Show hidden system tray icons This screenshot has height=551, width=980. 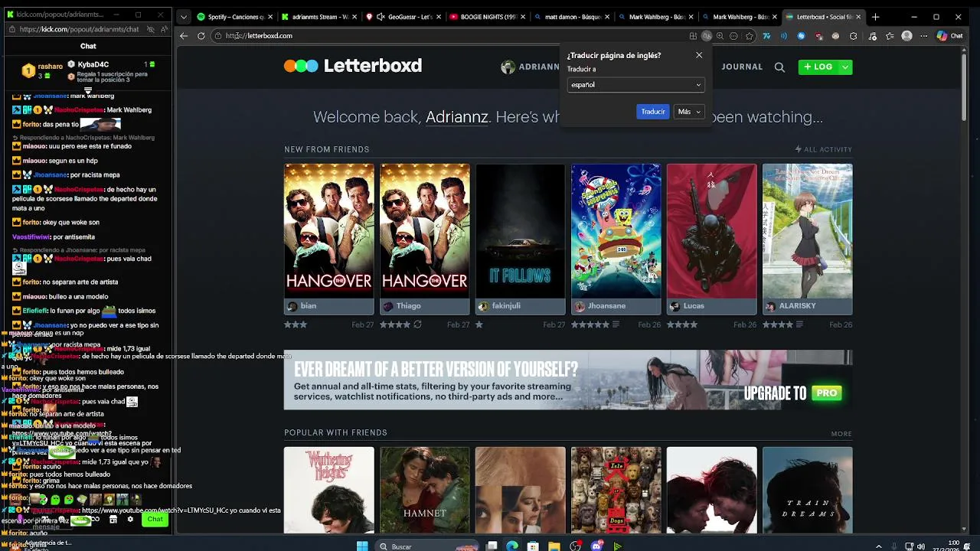[879, 546]
